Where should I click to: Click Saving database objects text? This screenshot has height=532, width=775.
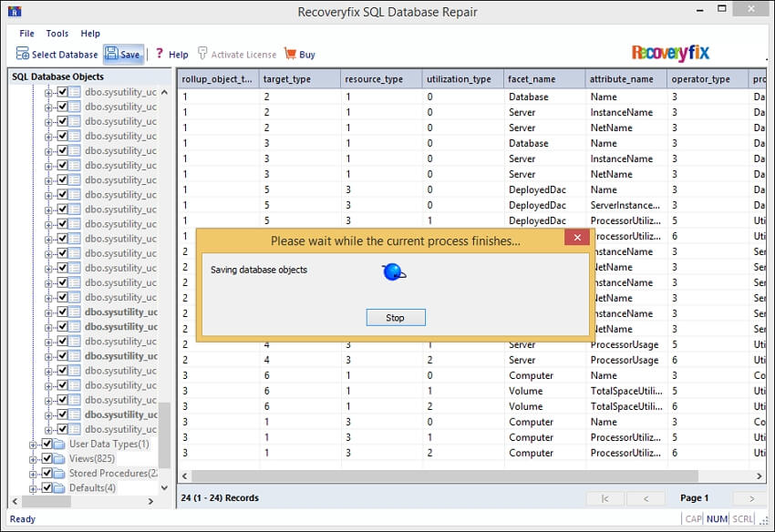click(x=259, y=270)
